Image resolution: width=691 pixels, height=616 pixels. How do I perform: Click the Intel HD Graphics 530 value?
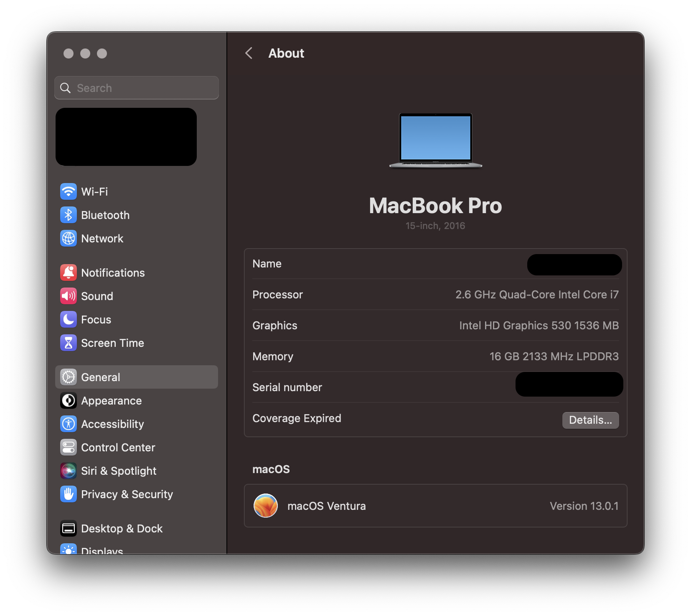coord(539,326)
